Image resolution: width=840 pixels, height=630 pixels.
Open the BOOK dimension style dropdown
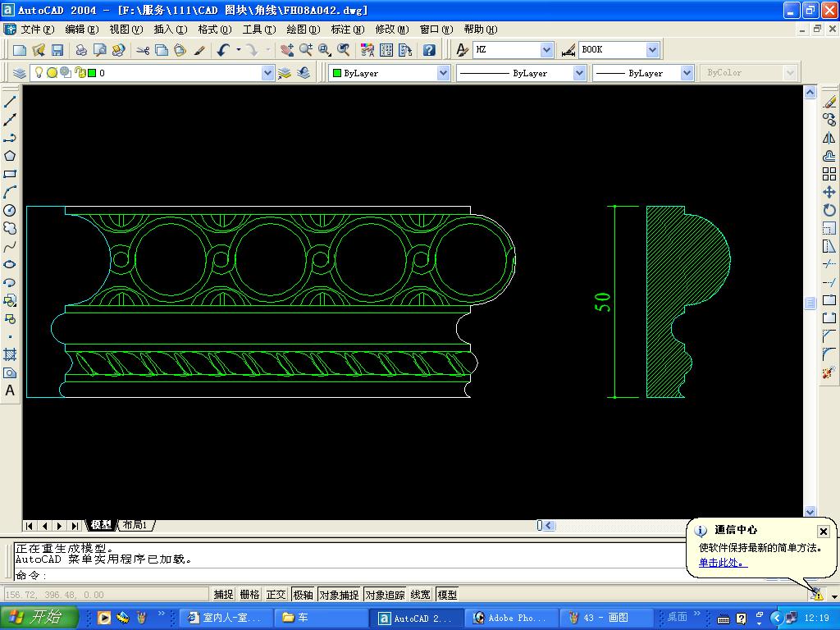[x=652, y=50]
